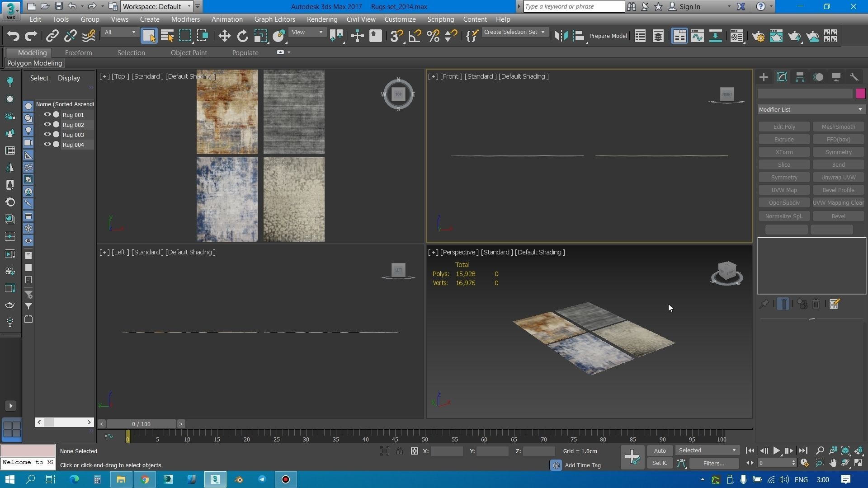868x488 pixels.
Task: Pick the Select and Scale tool
Action: [x=261, y=36]
